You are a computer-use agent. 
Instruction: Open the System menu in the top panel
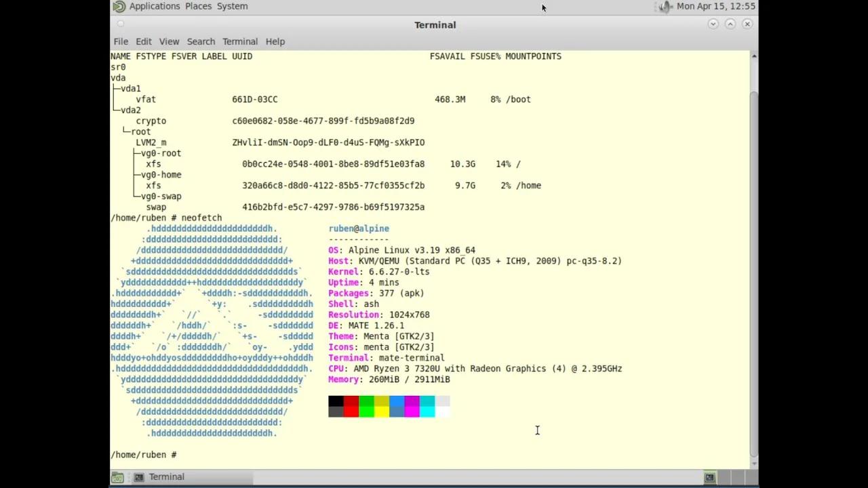pyautogui.click(x=232, y=6)
